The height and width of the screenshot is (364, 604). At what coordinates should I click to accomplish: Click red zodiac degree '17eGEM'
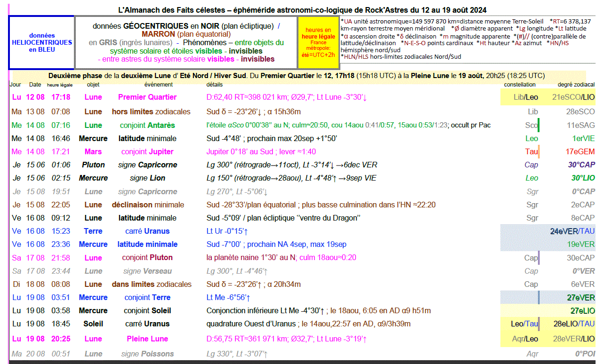click(x=580, y=151)
